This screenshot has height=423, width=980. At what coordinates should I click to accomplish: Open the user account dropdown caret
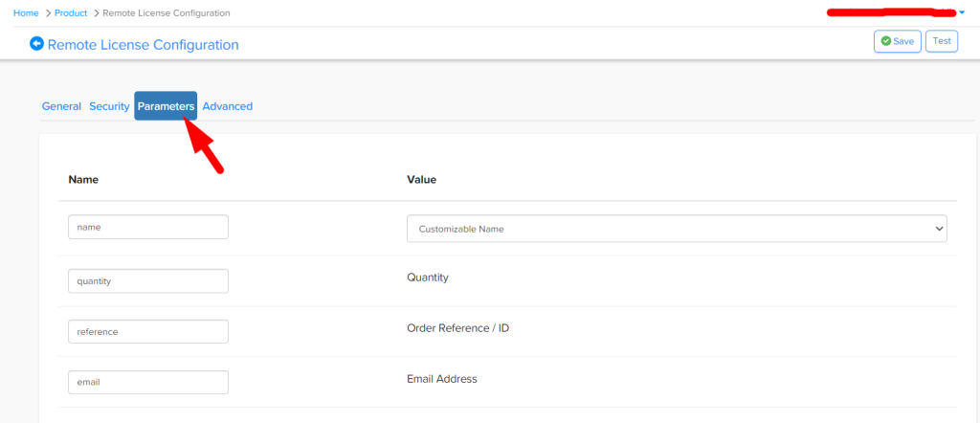pos(962,12)
